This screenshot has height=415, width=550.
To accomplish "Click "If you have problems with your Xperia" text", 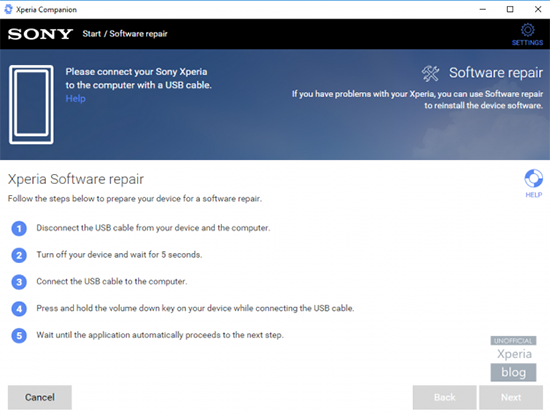I will click(417, 100).
